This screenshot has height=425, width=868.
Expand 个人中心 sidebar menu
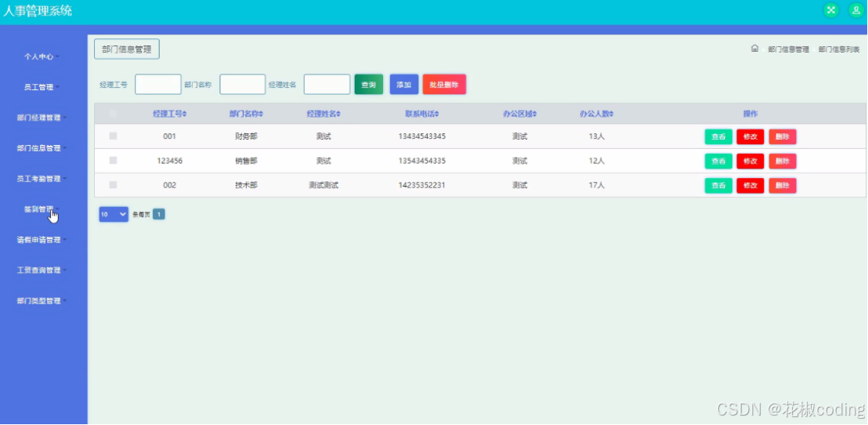42,56
